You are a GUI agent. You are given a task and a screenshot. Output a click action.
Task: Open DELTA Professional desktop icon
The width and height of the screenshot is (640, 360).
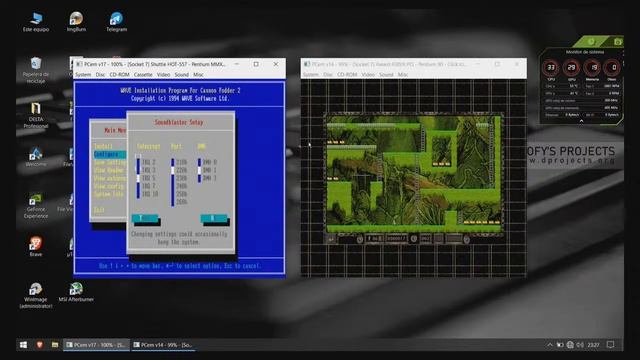point(36,115)
